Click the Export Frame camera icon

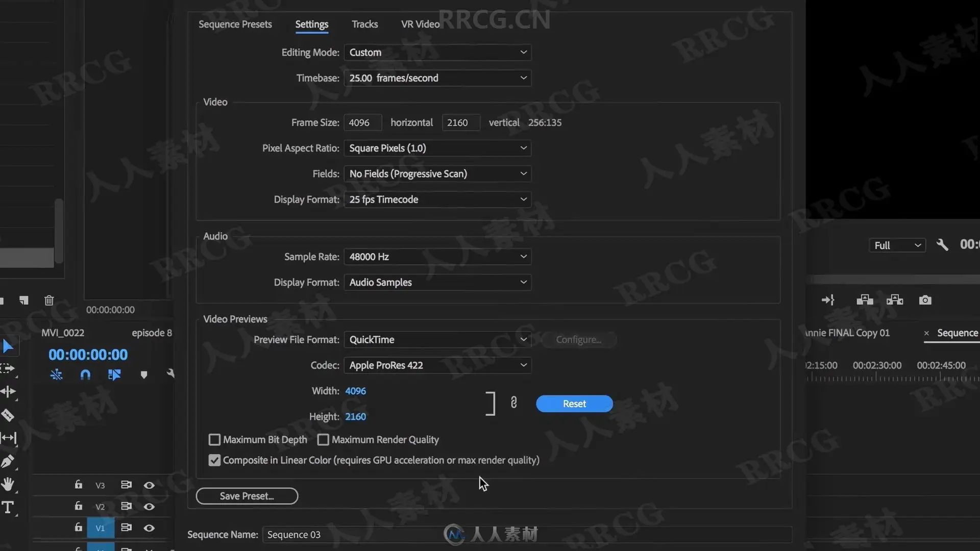(925, 300)
